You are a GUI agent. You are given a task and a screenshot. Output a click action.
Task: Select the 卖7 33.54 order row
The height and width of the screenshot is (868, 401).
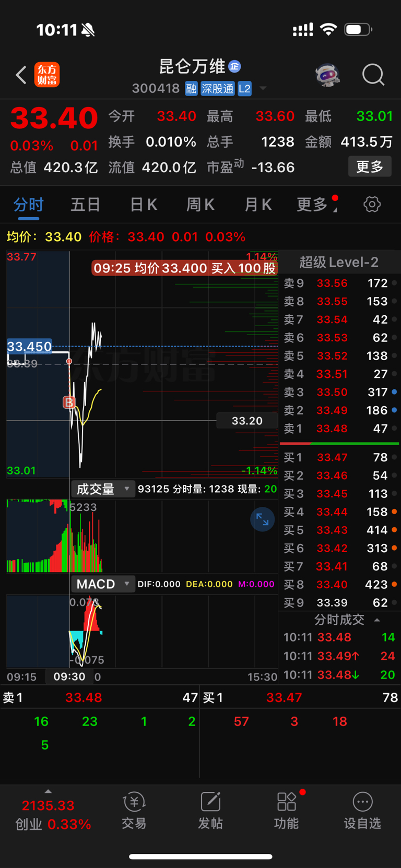coord(339,319)
